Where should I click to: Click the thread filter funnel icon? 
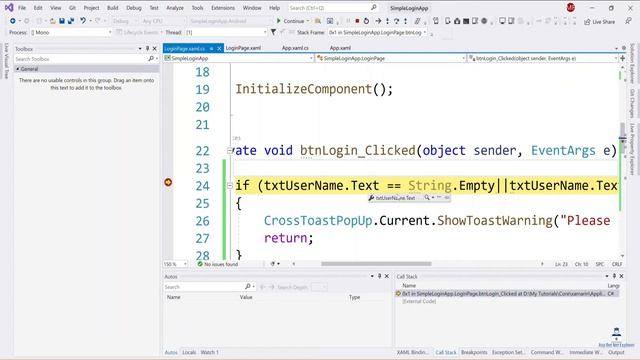(273, 32)
